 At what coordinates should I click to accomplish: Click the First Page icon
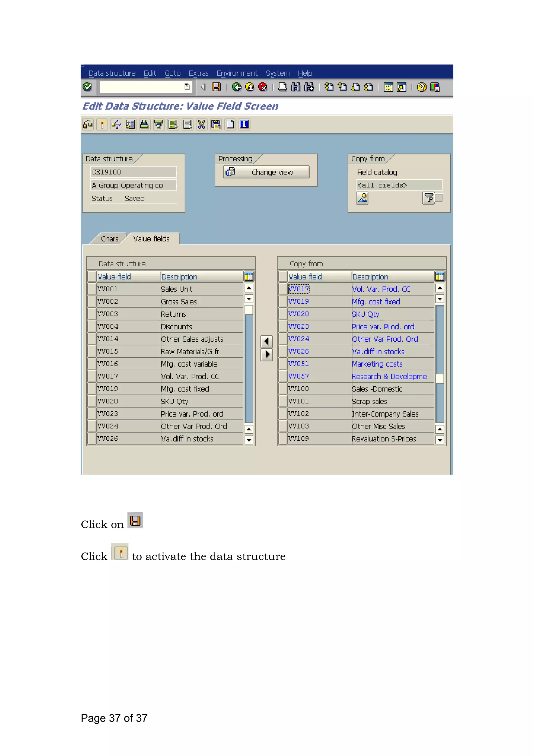tap(329, 87)
